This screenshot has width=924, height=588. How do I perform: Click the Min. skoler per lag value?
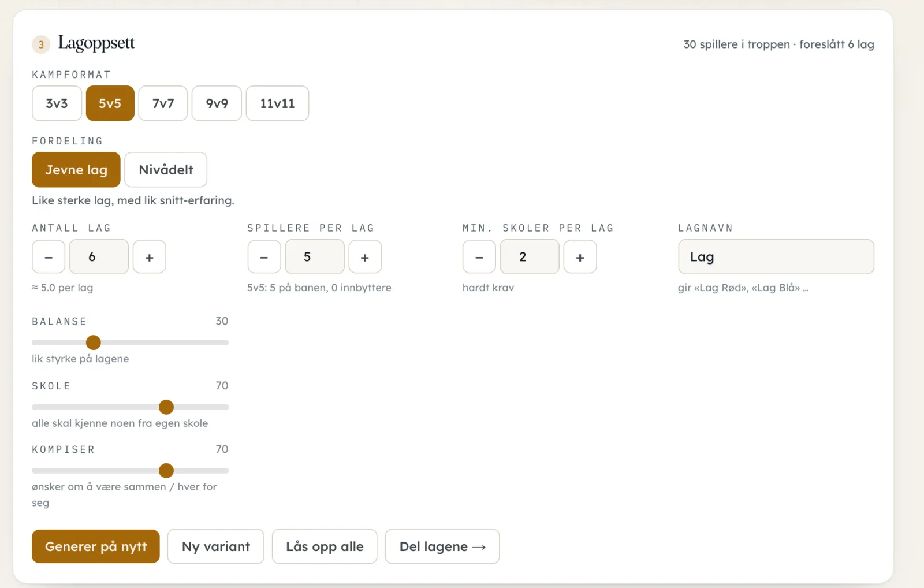pos(530,257)
